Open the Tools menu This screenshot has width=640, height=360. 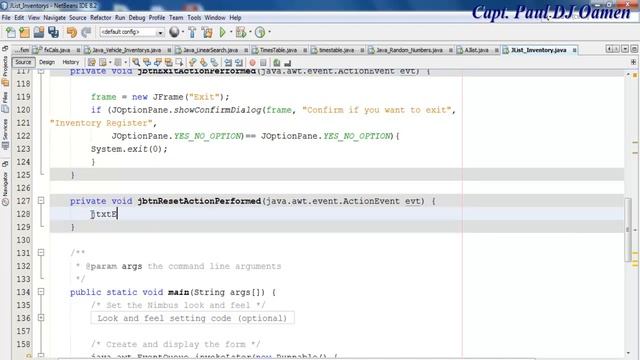point(194,18)
